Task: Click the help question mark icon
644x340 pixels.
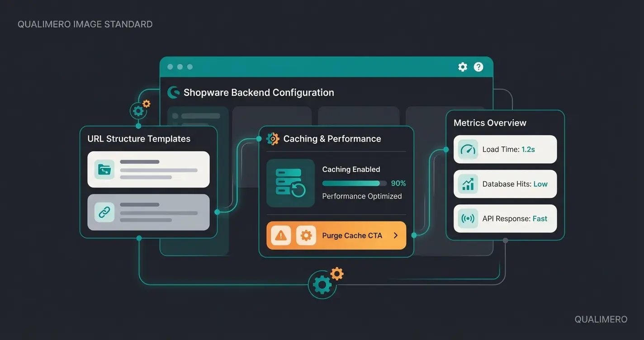Action: pyautogui.click(x=478, y=66)
